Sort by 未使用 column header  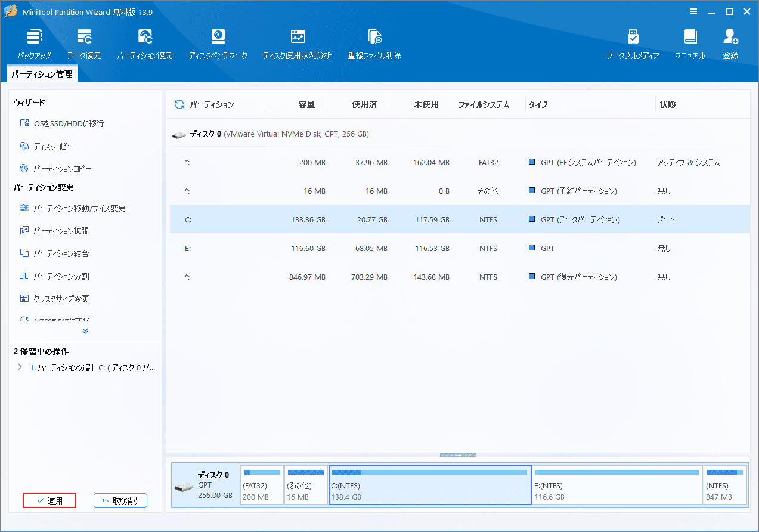[x=426, y=104]
